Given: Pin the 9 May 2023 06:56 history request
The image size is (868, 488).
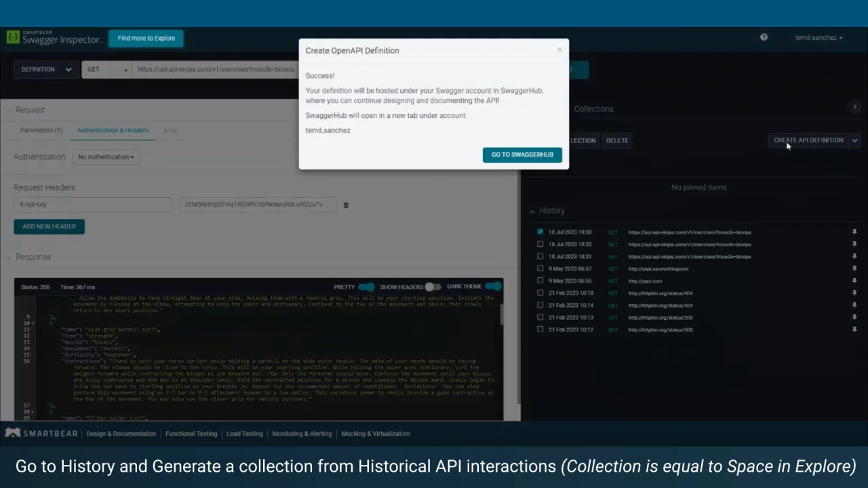Looking at the screenshot, I should click(854, 281).
